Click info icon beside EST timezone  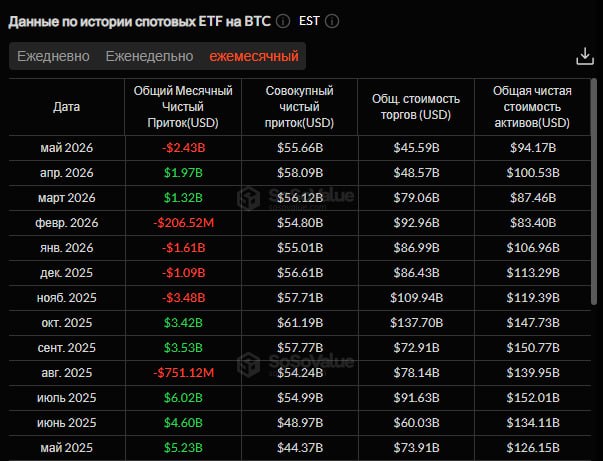click(332, 21)
